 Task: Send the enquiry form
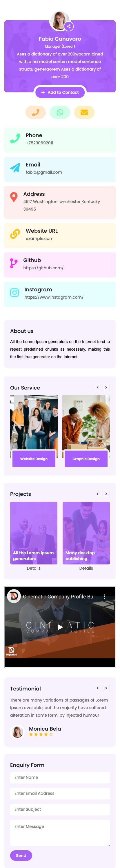coord(21,855)
